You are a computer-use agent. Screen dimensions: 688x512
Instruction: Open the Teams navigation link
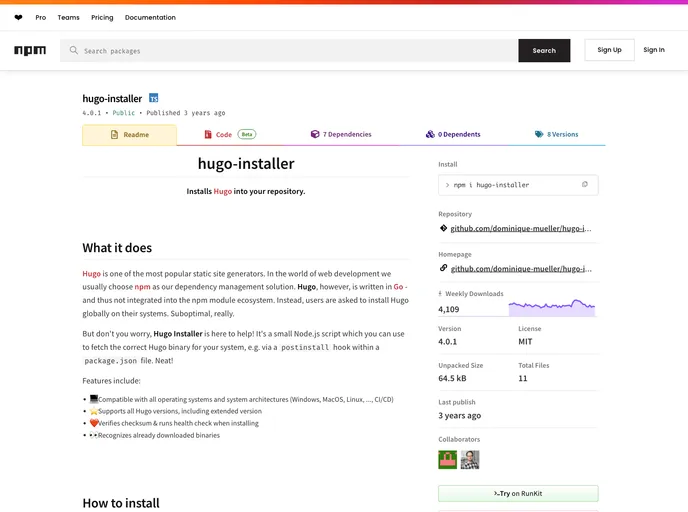68,18
